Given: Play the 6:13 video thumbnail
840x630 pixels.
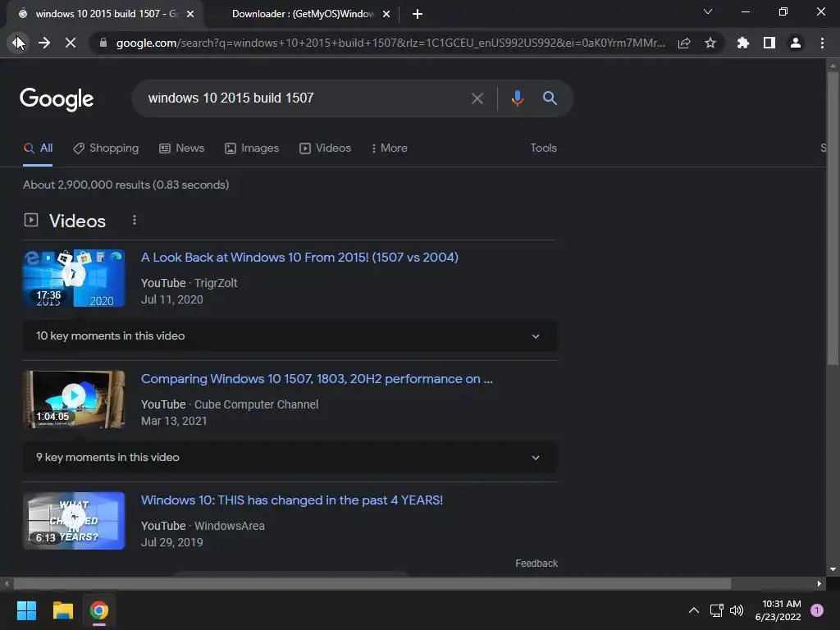Looking at the screenshot, I should coord(74,521).
